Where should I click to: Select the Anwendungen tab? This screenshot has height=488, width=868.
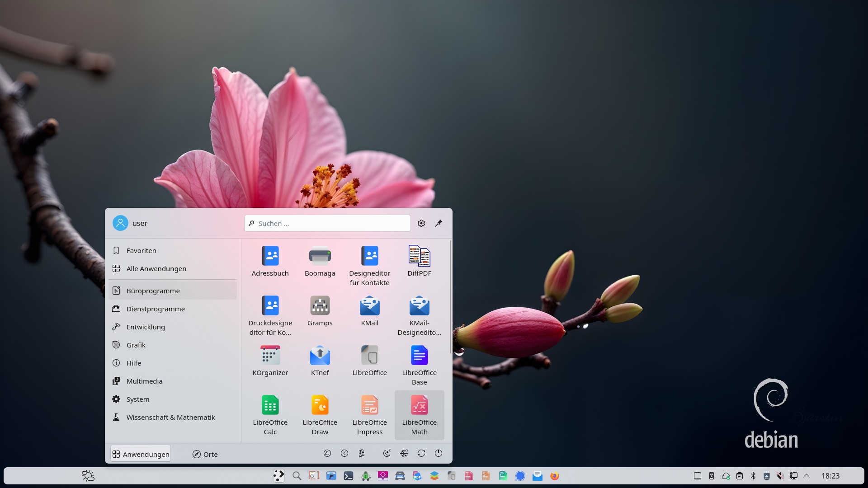coord(141,454)
